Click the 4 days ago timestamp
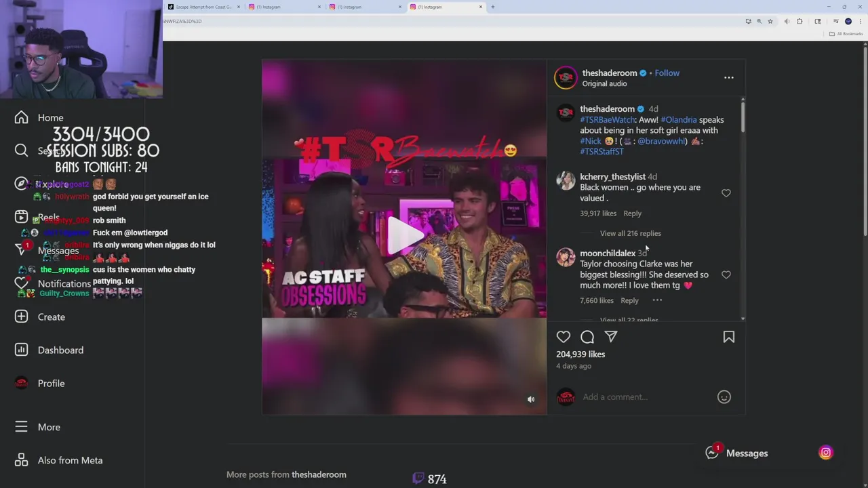Viewport: 868px width, 488px height. (574, 366)
